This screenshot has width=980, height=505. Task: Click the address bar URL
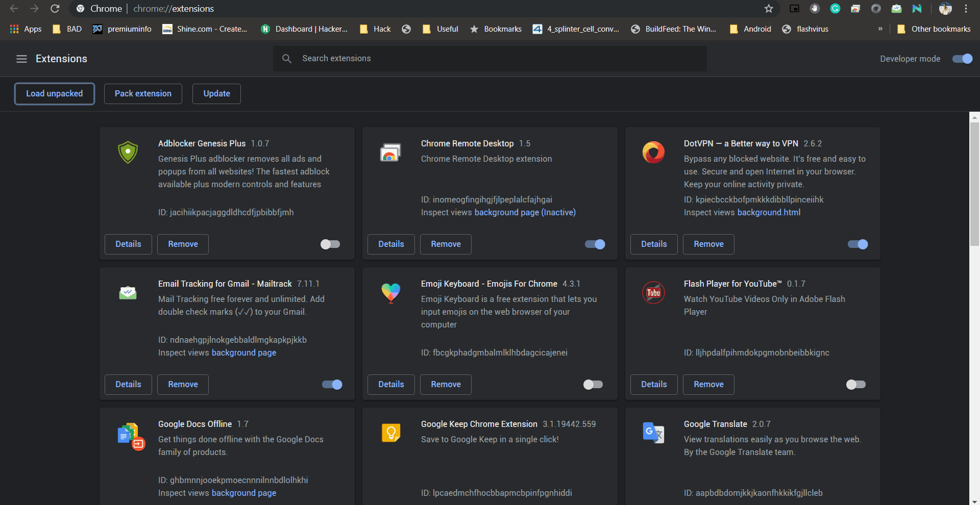174,9
